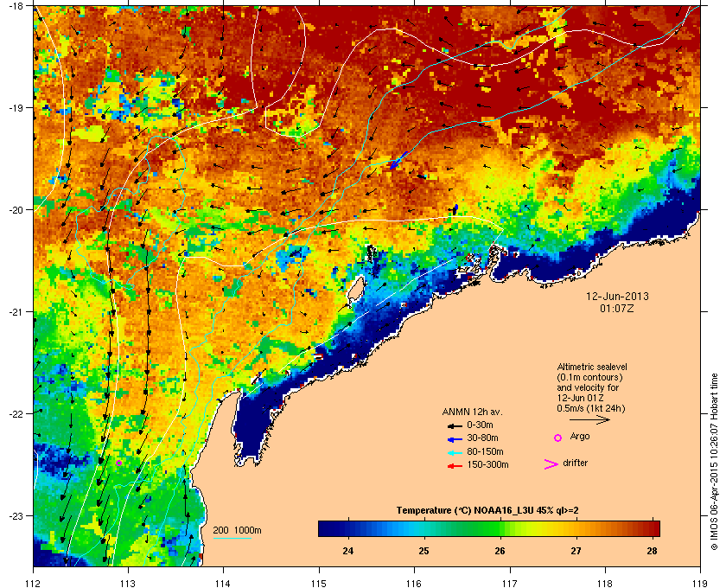The image size is (726, 588).
Task: Click the IMOS copyright timestamp text
Action: (714, 463)
